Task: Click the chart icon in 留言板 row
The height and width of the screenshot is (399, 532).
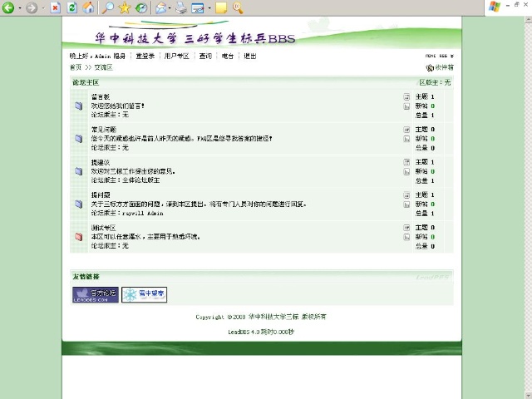Action: click(x=406, y=106)
